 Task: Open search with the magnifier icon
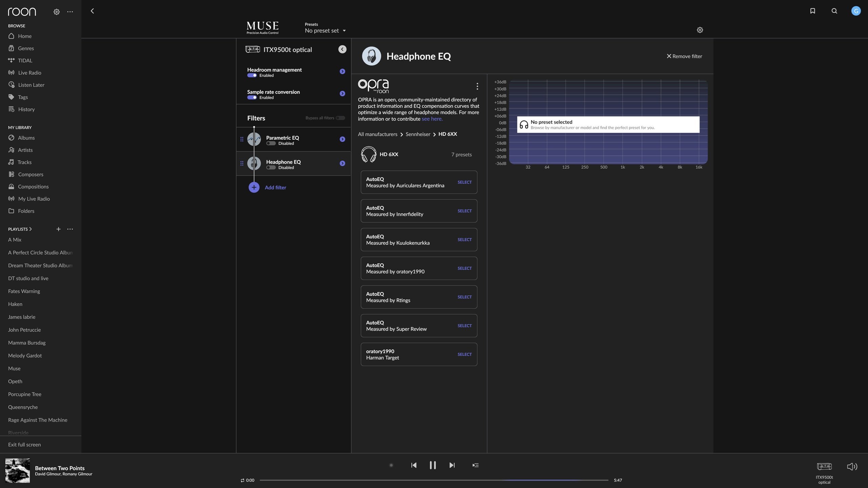(834, 11)
